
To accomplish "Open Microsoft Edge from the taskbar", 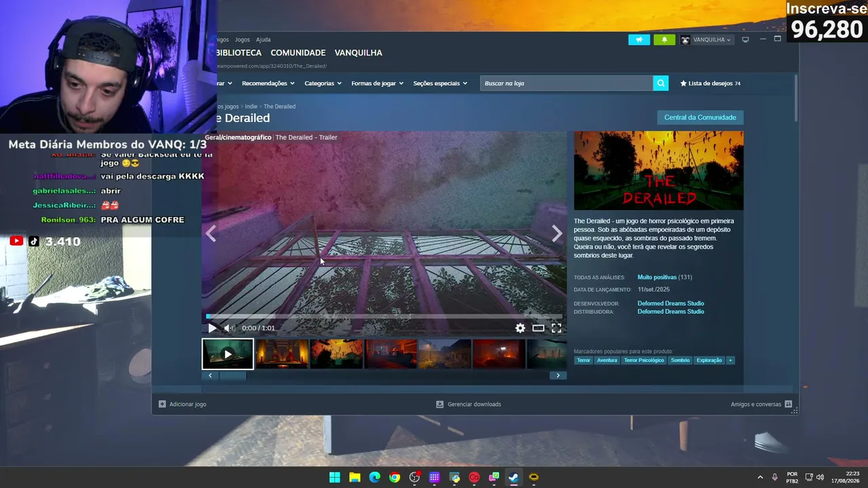I will click(374, 477).
